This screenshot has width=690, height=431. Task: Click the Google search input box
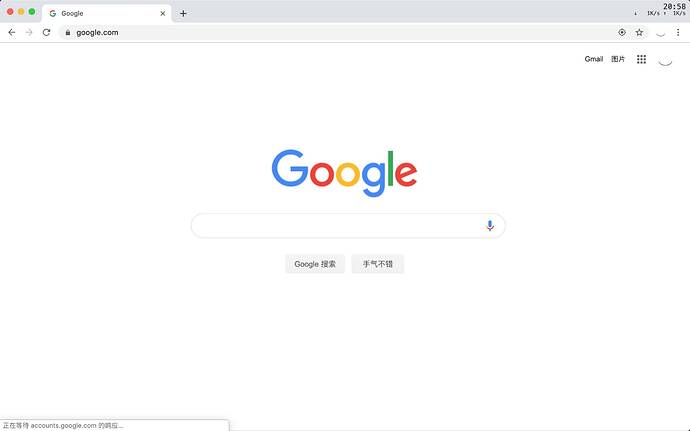348,226
